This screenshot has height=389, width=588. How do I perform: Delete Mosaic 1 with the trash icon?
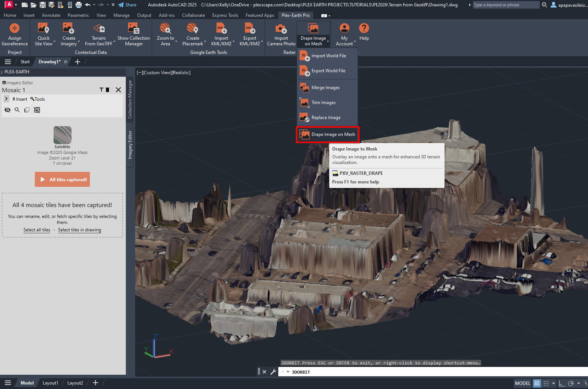tap(107, 89)
